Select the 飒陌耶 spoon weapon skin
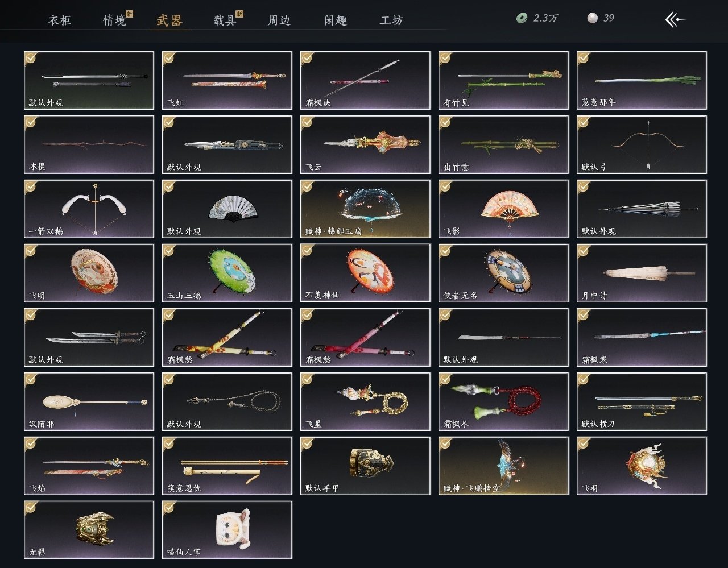This screenshot has height=568, width=728. [x=89, y=401]
